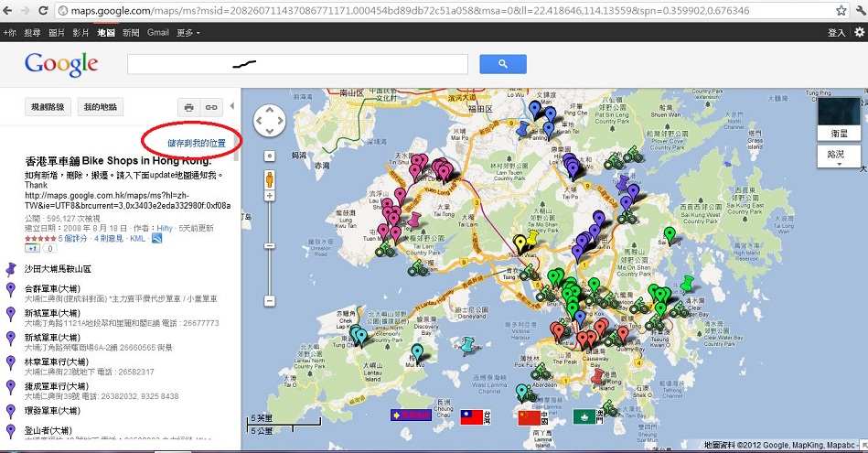The image size is (868, 453).
Task: Click the zoom out minus button
Action: (270, 300)
